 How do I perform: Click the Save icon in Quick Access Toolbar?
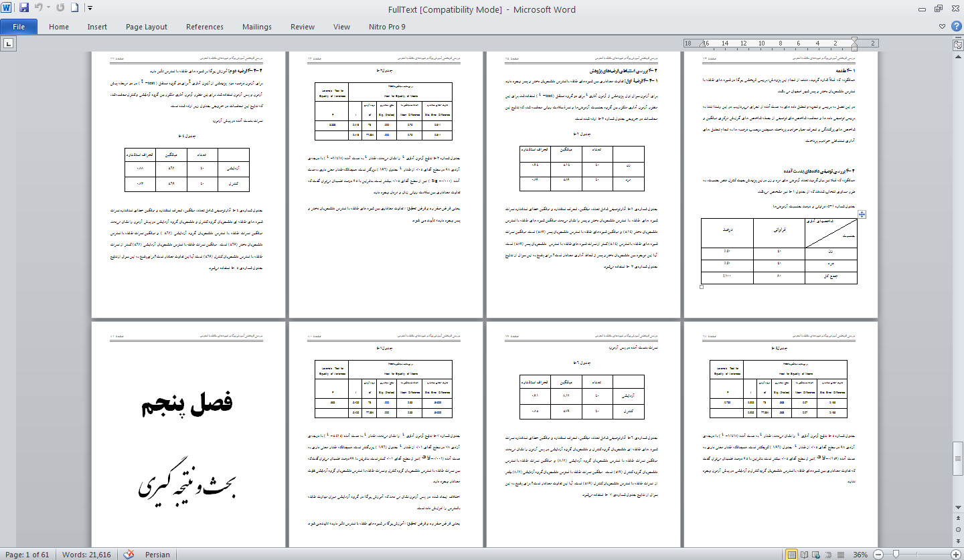24,8
